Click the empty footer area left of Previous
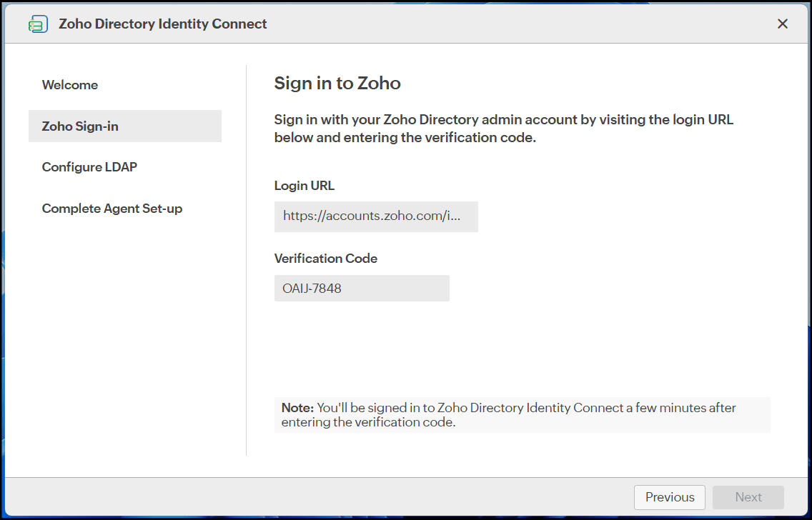The height and width of the screenshot is (520, 812). click(315, 497)
